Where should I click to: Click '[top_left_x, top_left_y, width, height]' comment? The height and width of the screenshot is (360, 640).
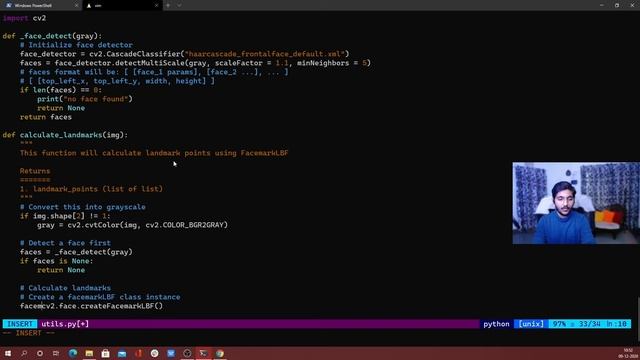122,81
